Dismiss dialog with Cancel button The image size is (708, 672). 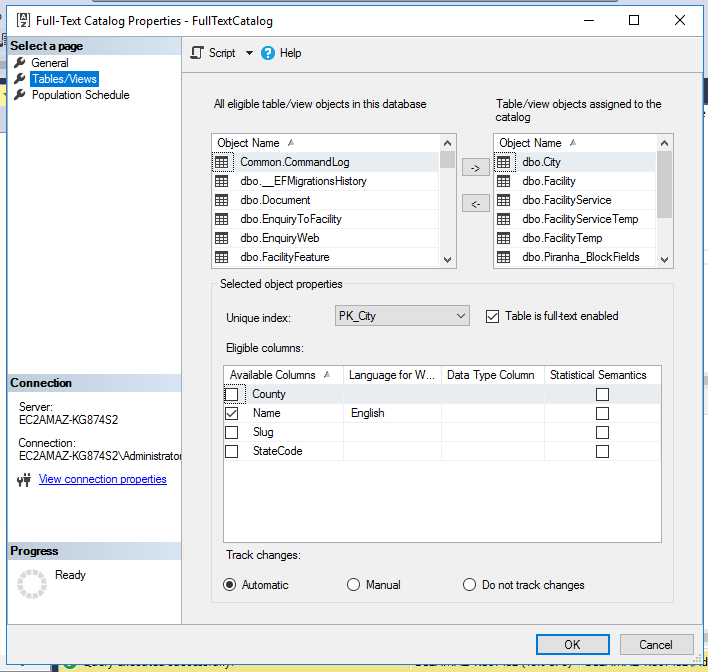click(x=656, y=644)
